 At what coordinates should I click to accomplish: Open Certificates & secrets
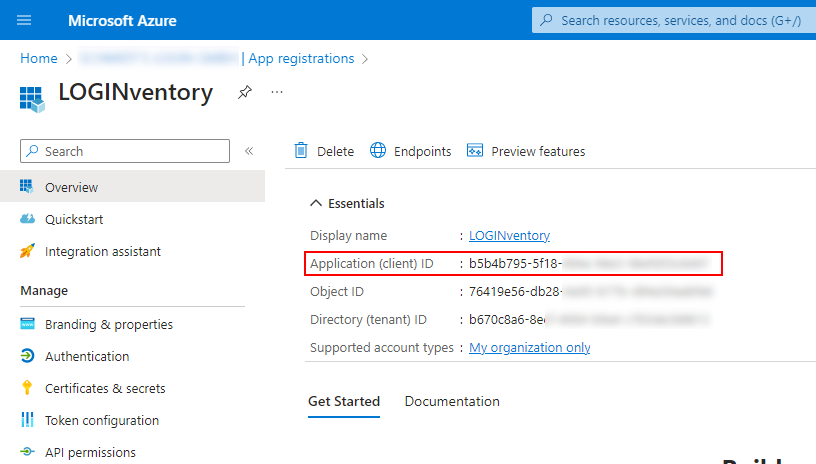point(105,389)
